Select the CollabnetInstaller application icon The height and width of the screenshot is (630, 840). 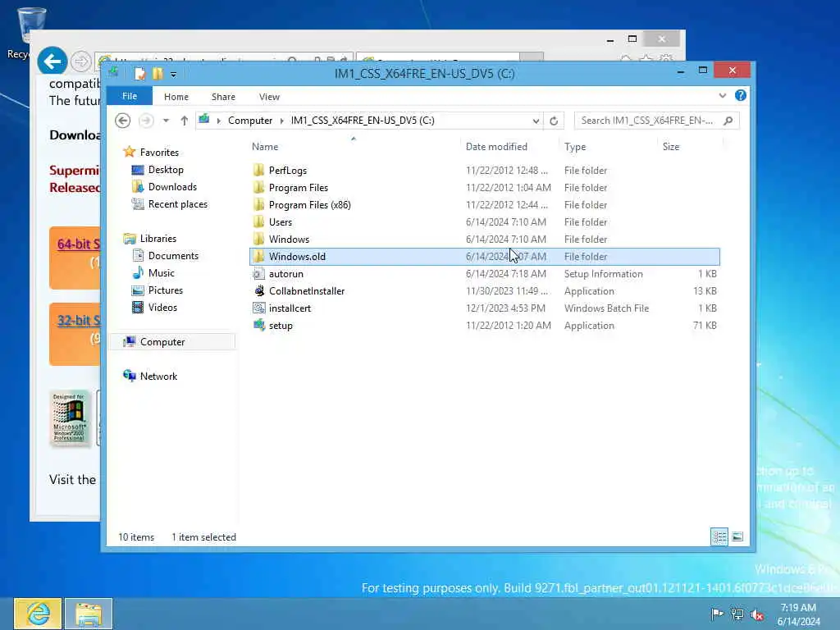click(258, 291)
